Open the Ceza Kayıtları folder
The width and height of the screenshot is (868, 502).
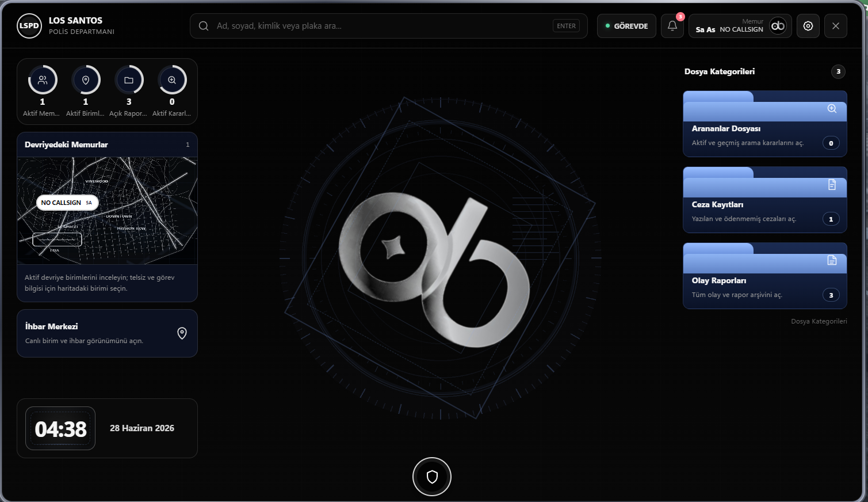[x=765, y=200]
